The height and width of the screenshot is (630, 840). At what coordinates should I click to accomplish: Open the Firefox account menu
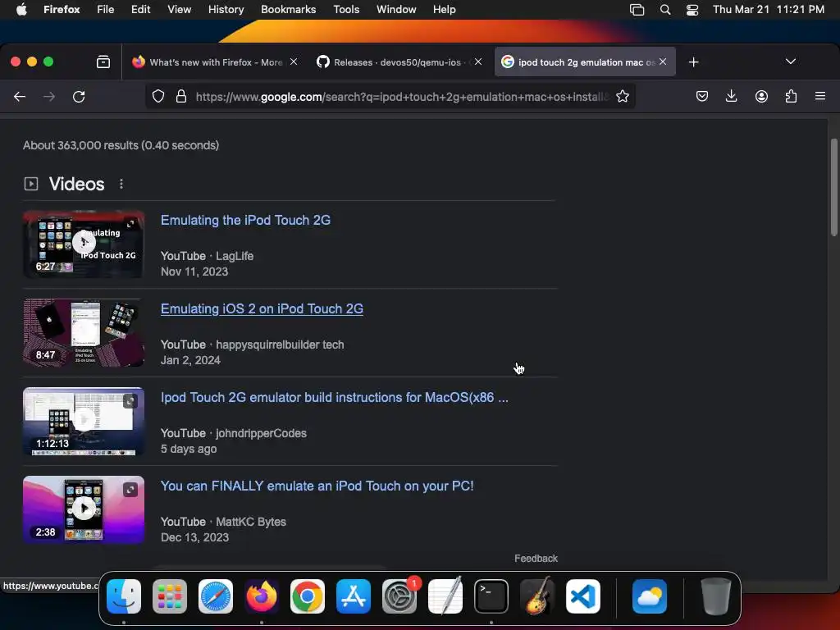(x=761, y=97)
